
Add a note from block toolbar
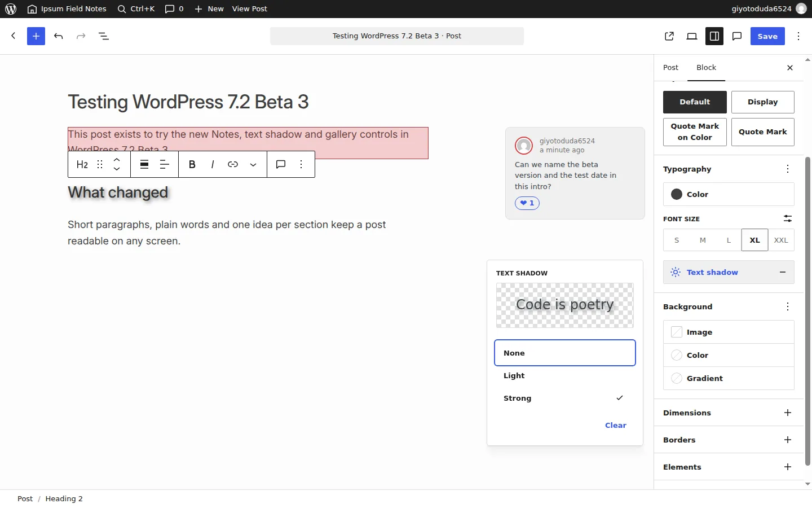point(281,164)
